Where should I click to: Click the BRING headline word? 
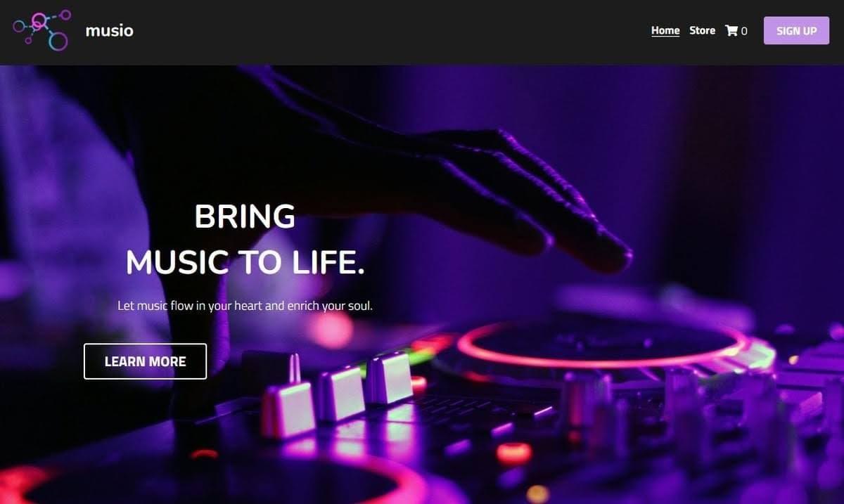tap(245, 216)
